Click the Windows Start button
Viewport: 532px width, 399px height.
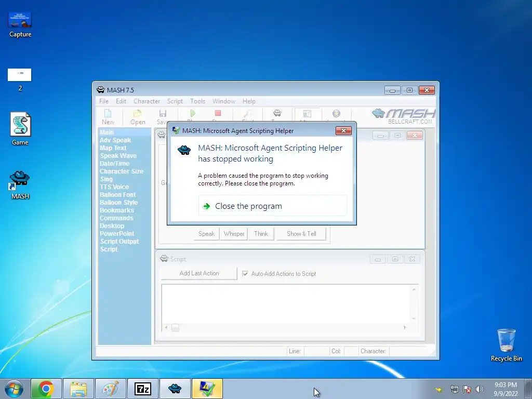14,389
